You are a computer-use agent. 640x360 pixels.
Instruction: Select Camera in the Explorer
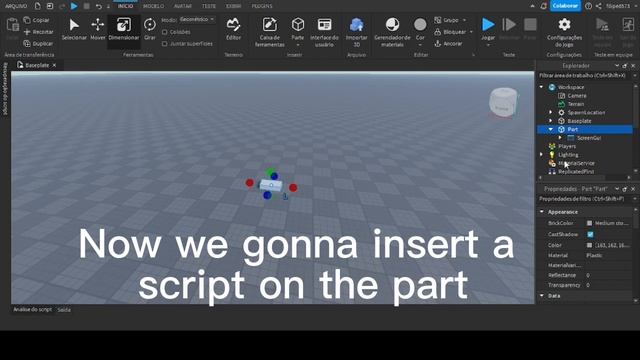point(577,96)
